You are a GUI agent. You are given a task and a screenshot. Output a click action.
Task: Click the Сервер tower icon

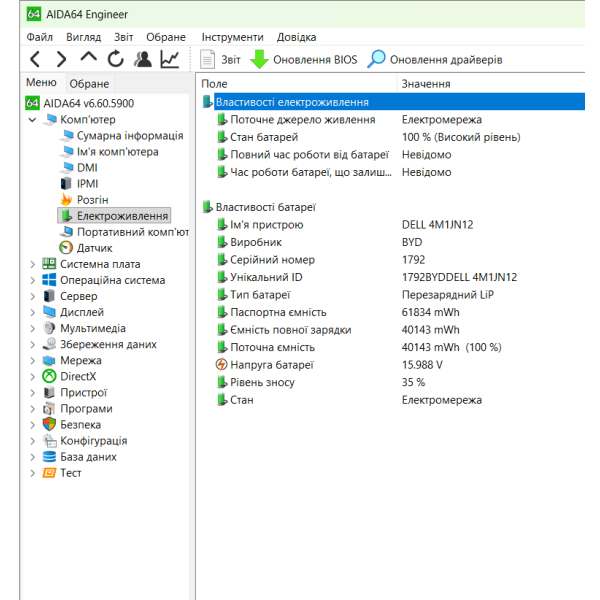click(x=49, y=296)
